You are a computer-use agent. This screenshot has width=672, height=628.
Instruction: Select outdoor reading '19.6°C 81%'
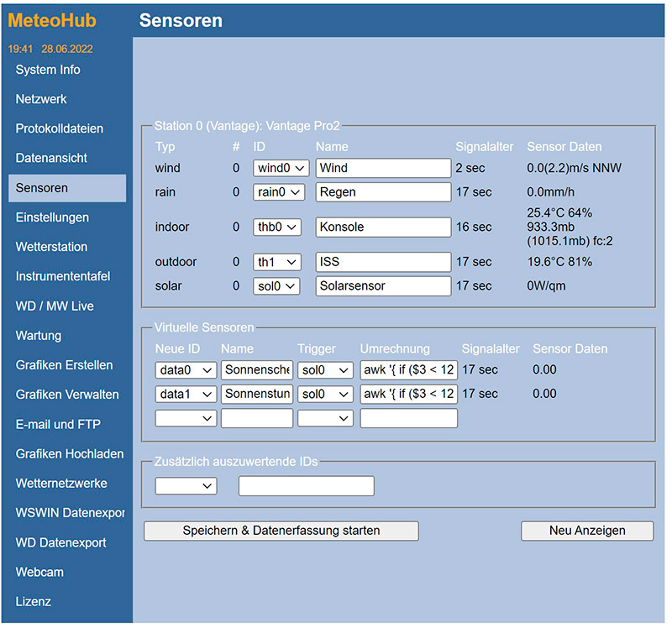coord(559,262)
